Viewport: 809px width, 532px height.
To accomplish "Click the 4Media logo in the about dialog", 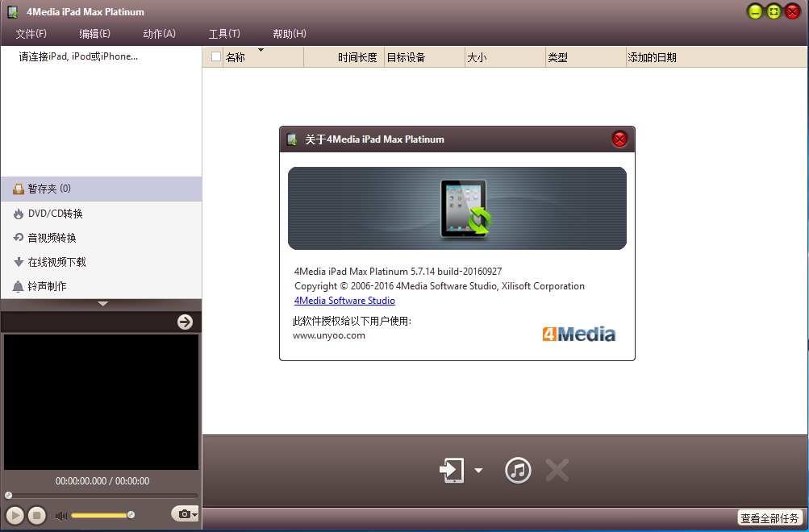I will pyautogui.click(x=579, y=335).
